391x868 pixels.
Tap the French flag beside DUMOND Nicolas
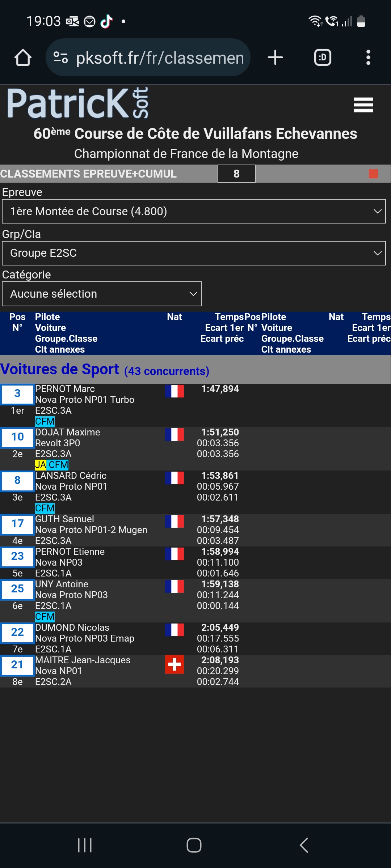175,630
